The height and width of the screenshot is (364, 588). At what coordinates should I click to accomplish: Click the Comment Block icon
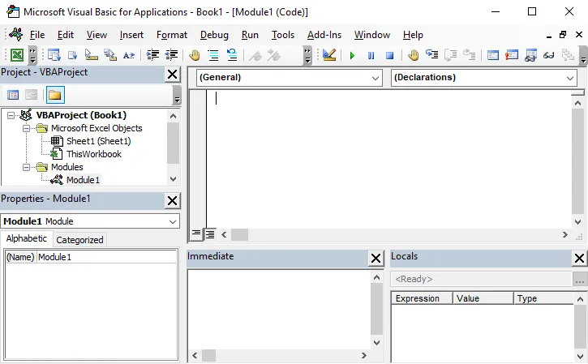[x=213, y=55]
